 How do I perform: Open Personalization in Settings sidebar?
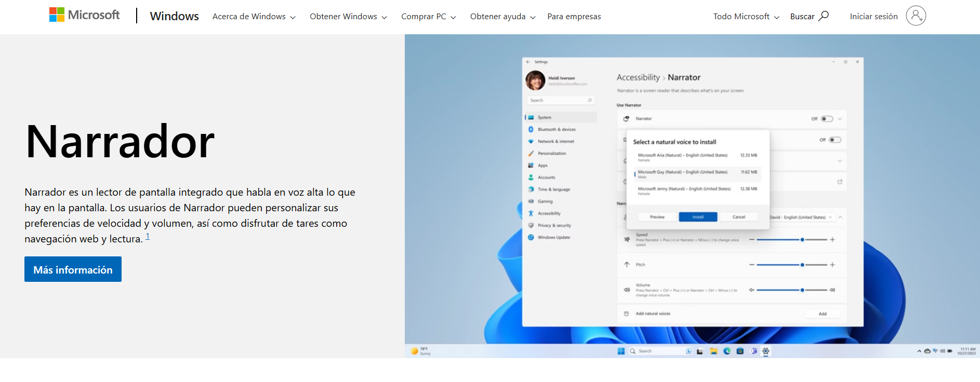click(552, 153)
